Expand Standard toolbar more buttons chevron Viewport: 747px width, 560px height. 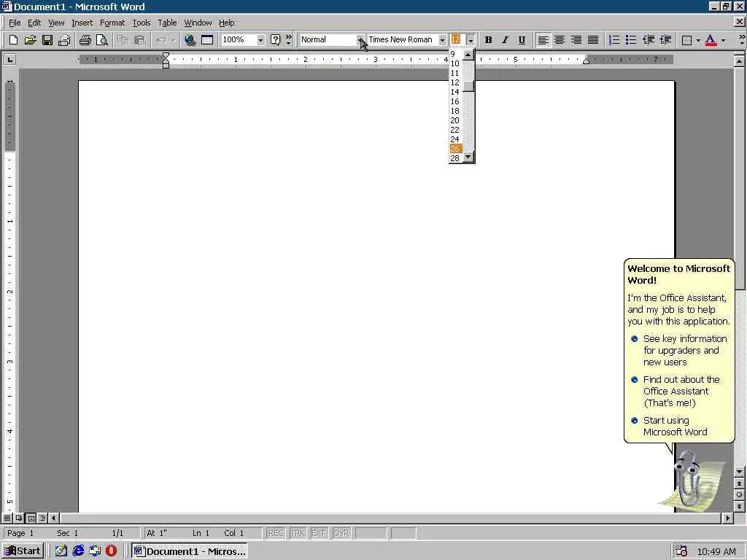coord(288,40)
